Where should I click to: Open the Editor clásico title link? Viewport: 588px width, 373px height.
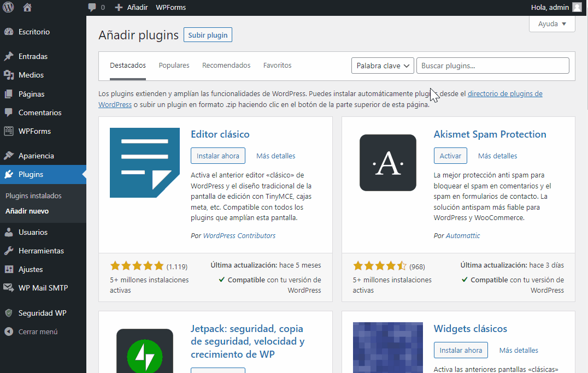tap(220, 134)
